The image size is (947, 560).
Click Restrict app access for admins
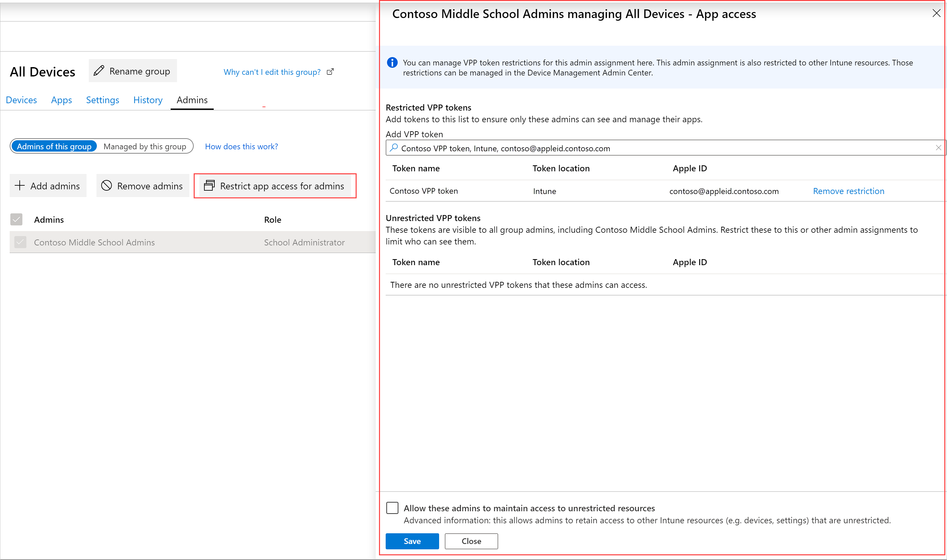275,186
